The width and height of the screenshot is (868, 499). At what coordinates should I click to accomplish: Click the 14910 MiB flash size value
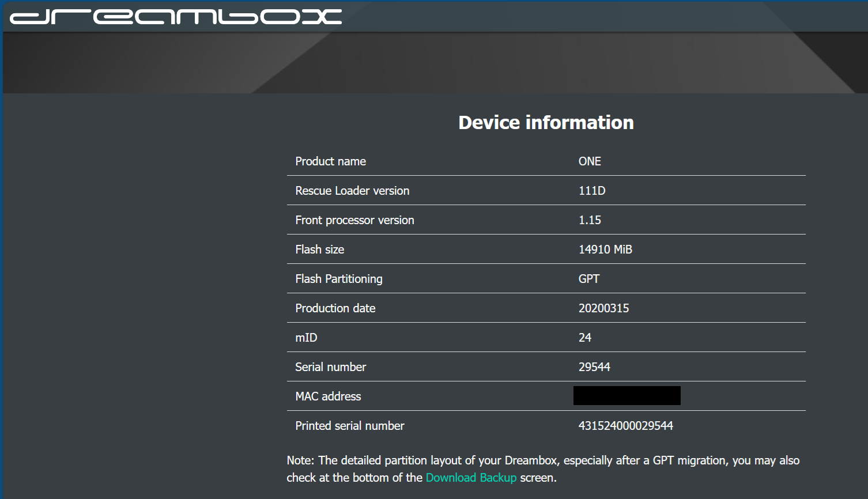pos(605,250)
